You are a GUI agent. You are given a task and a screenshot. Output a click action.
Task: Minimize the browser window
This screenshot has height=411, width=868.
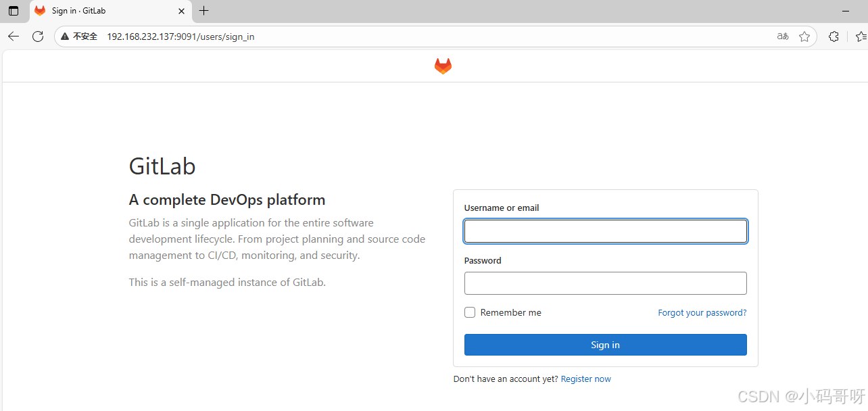coord(845,11)
